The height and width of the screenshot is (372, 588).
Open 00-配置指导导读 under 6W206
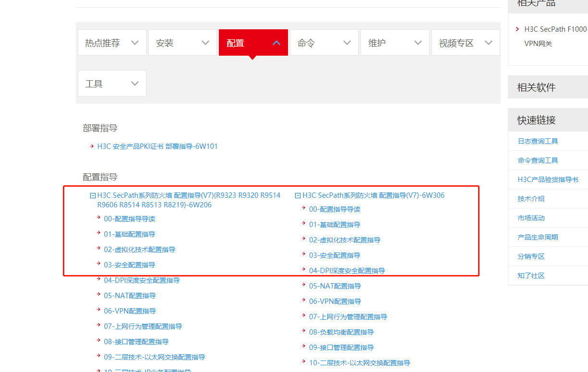[x=130, y=219]
